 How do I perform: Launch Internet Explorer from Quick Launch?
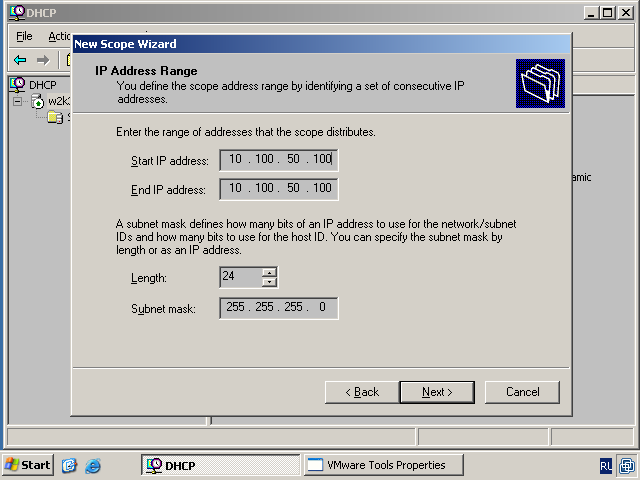[93, 465]
